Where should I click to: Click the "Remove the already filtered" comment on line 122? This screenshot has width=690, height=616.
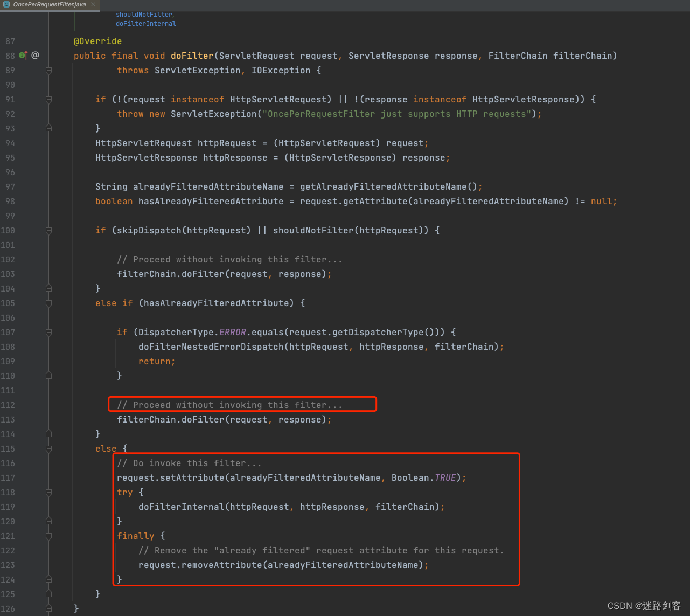pos(321,550)
